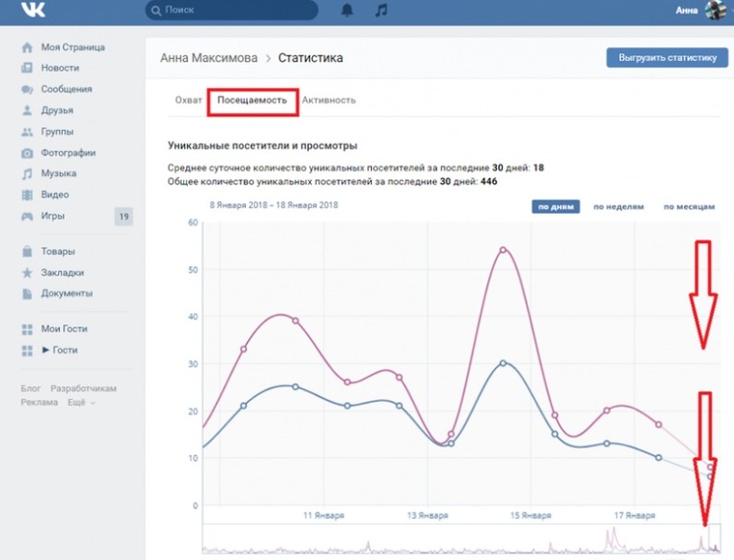Screen dimensions: 734x560
Task: Select the 'по дням' view toggle
Action: pyautogui.click(x=554, y=207)
